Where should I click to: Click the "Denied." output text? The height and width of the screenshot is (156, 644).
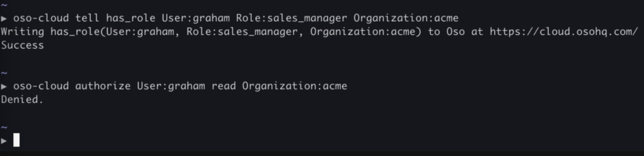(22, 100)
